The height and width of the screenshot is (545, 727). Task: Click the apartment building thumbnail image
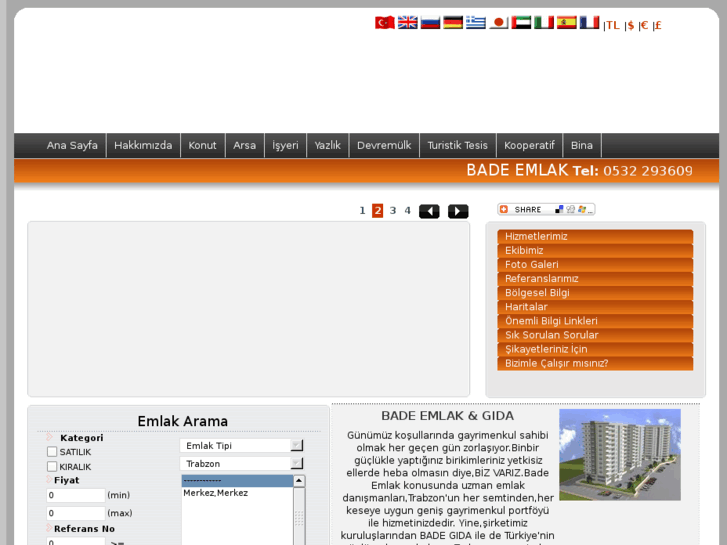[620, 455]
